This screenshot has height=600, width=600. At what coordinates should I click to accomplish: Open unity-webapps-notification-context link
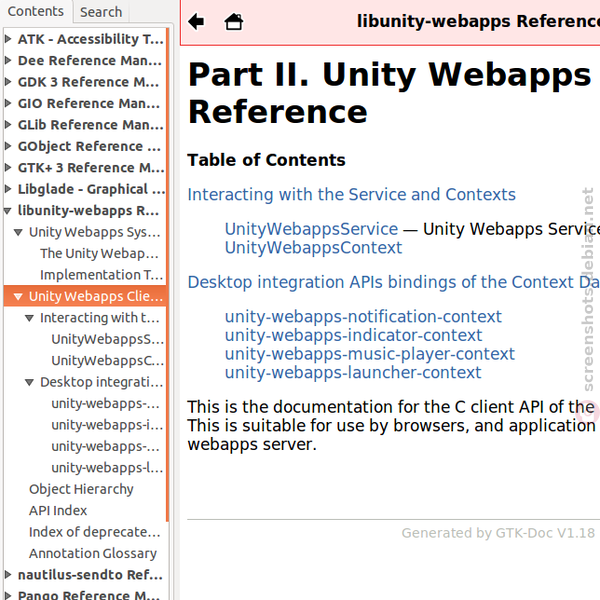point(363,316)
